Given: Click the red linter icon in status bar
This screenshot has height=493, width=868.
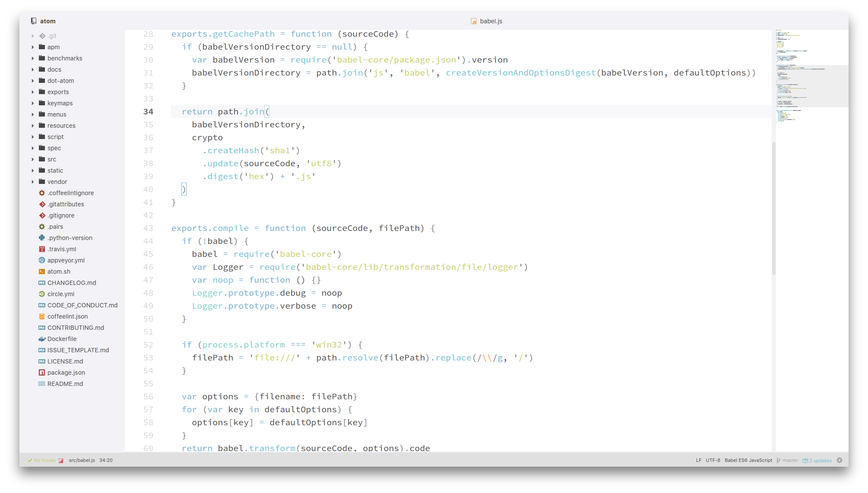Looking at the screenshot, I should (61, 461).
